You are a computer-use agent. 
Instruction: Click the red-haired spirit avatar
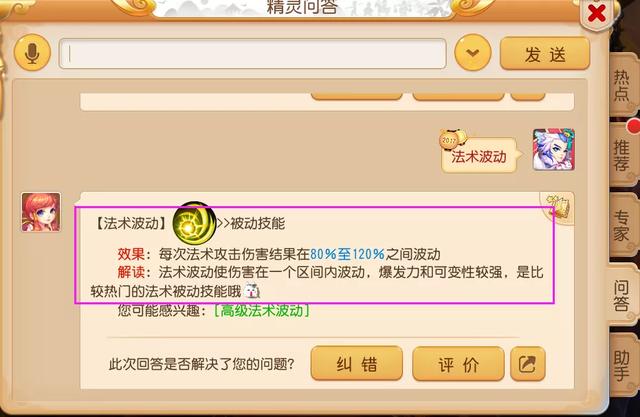(41, 212)
